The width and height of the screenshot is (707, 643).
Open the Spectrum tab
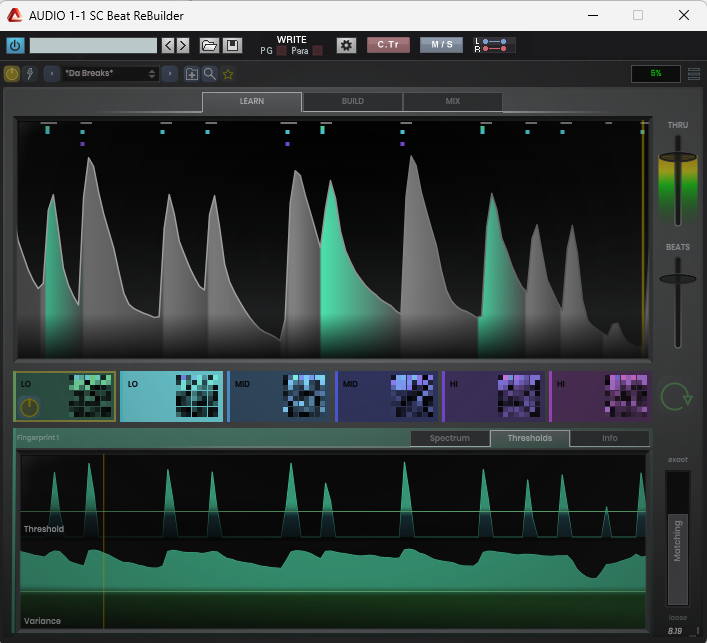(x=450, y=438)
